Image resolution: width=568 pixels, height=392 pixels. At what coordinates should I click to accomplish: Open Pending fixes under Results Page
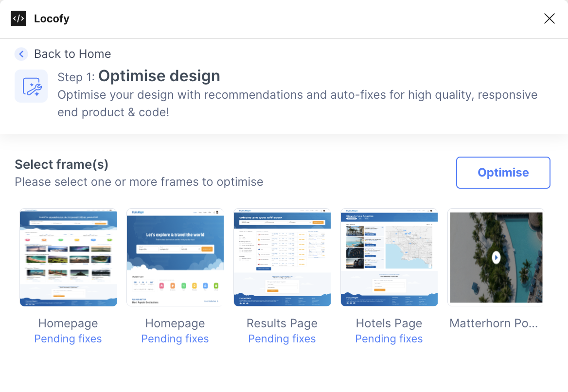[x=282, y=339]
